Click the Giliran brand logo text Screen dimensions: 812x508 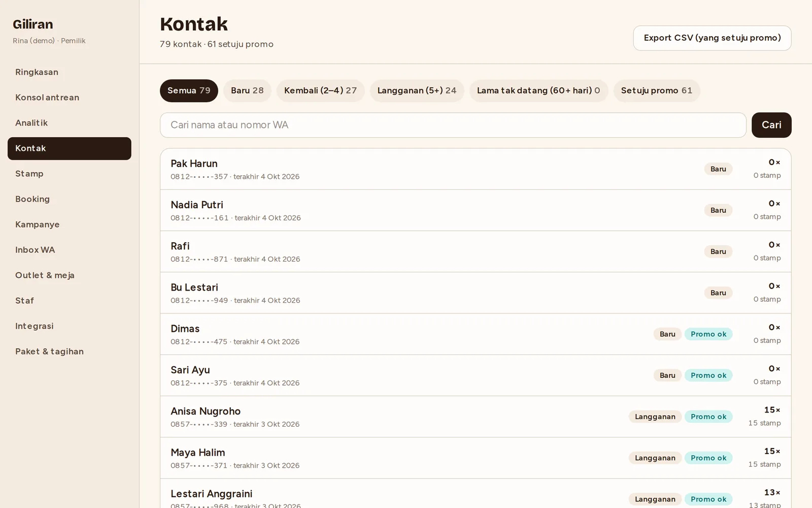33,24
